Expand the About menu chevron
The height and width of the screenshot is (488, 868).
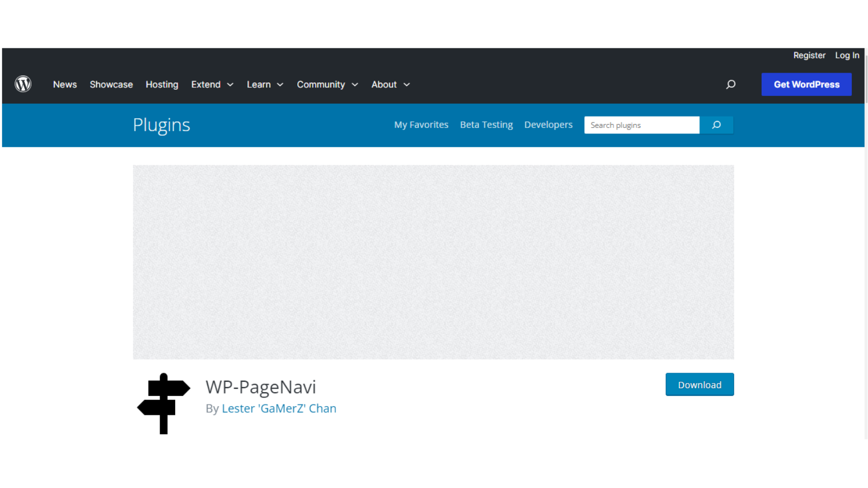pos(406,85)
